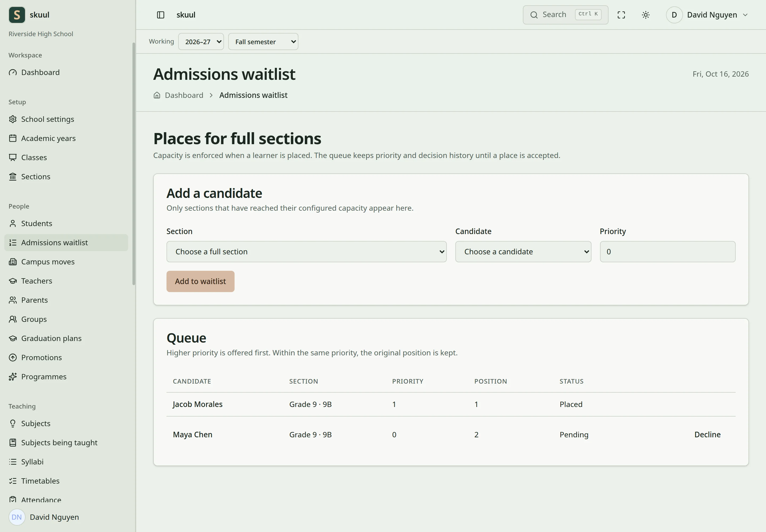Image resolution: width=766 pixels, height=532 pixels.
Task: Click the Priority number field
Action: point(667,252)
